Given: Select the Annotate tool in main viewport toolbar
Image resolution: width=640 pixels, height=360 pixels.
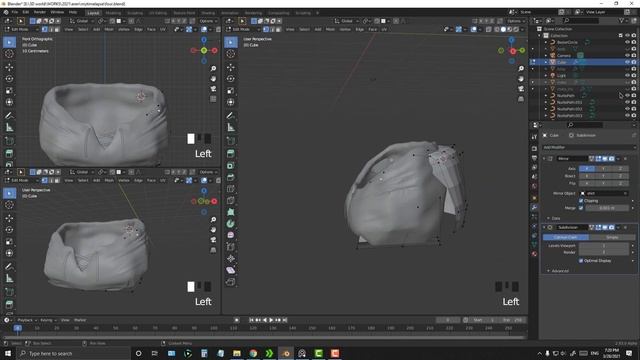Looking at the screenshot, I should [231, 116].
